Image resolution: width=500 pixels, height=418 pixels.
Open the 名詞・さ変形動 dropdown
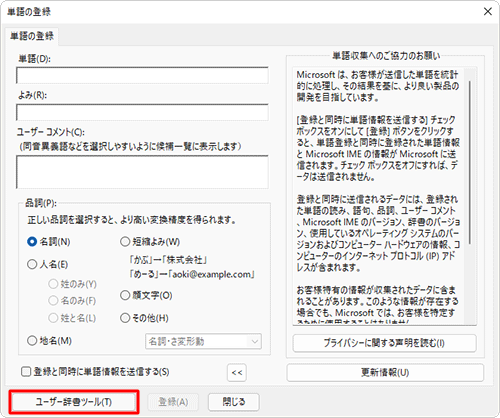tap(203, 341)
